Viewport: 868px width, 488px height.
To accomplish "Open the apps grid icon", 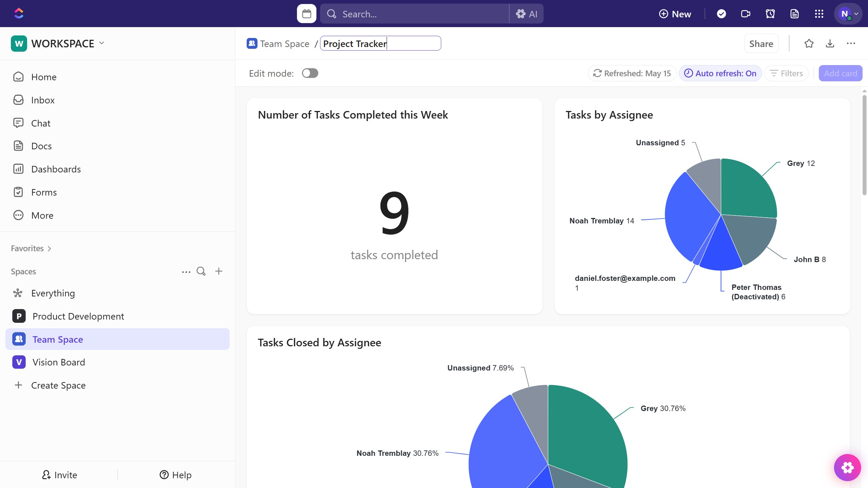I will pyautogui.click(x=819, y=14).
